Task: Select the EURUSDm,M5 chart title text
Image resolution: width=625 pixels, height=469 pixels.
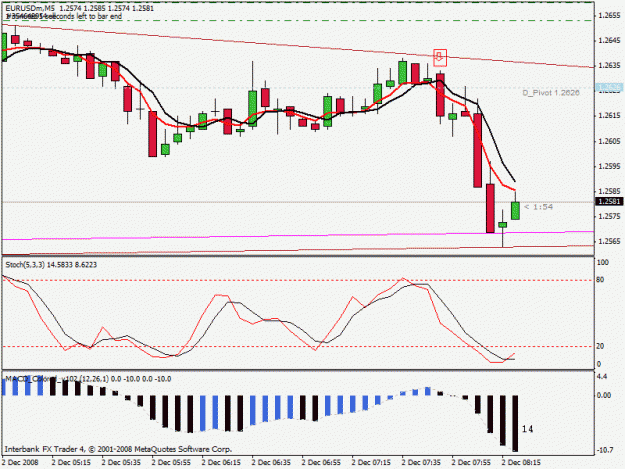Action: (30, 8)
